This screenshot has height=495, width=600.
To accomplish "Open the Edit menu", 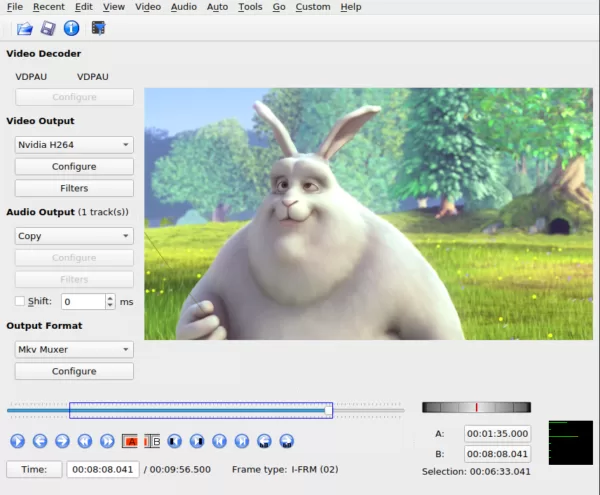I will click(x=84, y=7).
